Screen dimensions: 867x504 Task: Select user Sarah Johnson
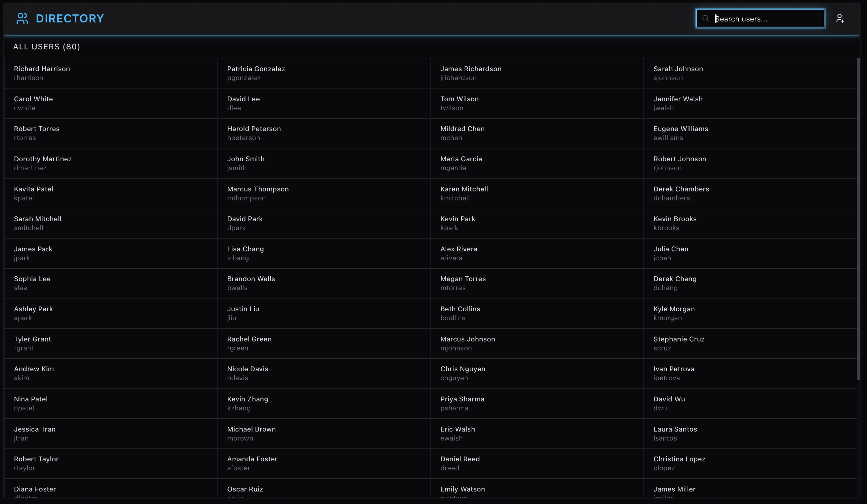(x=750, y=73)
